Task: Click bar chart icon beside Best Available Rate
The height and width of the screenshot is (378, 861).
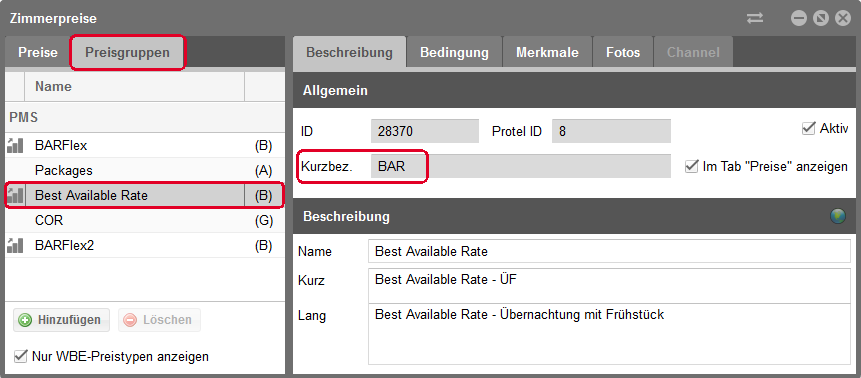Action: [x=15, y=195]
